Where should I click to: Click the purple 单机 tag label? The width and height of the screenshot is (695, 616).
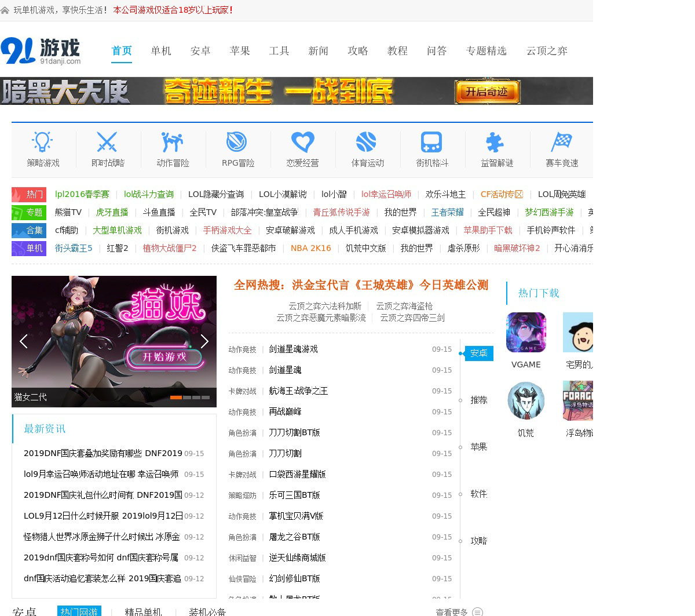click(x=29, y=248)
